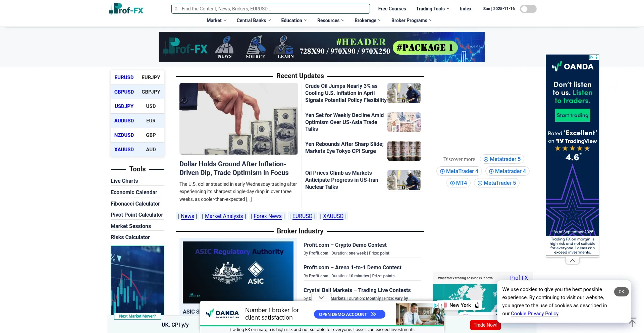This screenshot has width=644, height=333.
Task: Toggle the dark mode switch beside the date
Action: 528,9
